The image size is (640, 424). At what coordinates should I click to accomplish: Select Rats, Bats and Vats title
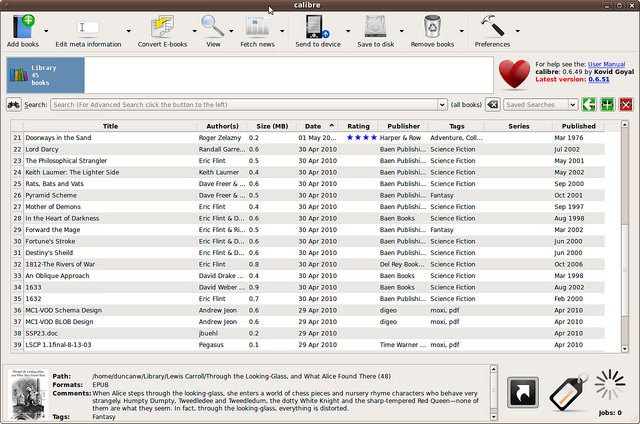click(54, 184)
